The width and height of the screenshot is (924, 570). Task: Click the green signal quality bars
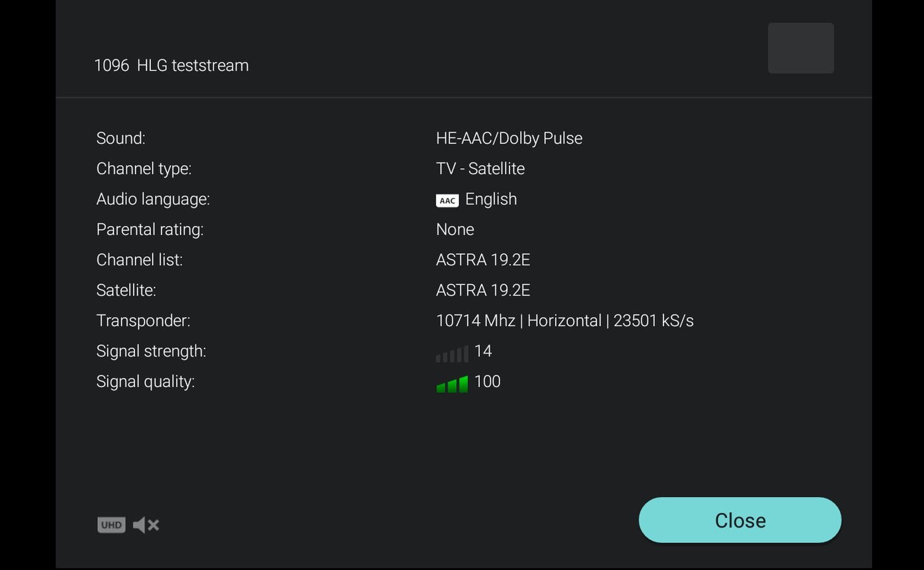452,384
